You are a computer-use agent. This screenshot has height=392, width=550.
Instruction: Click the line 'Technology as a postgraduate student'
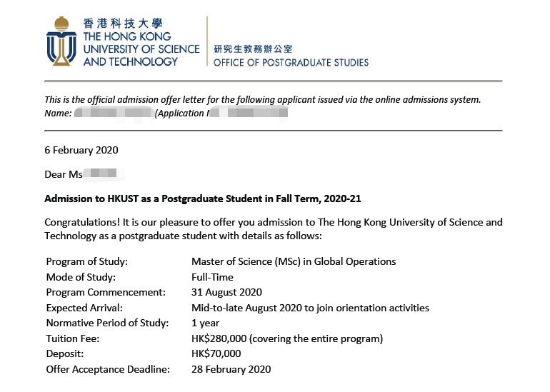click(183, 236)
